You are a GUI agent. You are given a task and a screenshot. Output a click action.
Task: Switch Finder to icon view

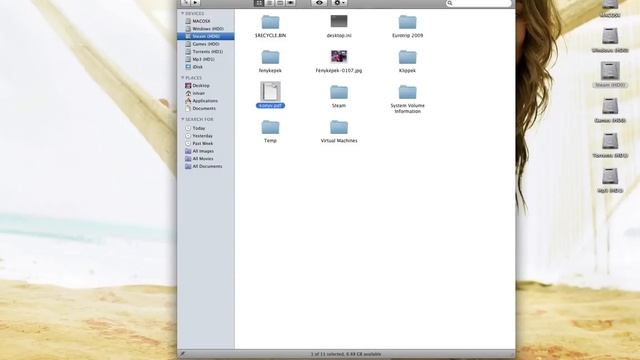pos(259,3)
